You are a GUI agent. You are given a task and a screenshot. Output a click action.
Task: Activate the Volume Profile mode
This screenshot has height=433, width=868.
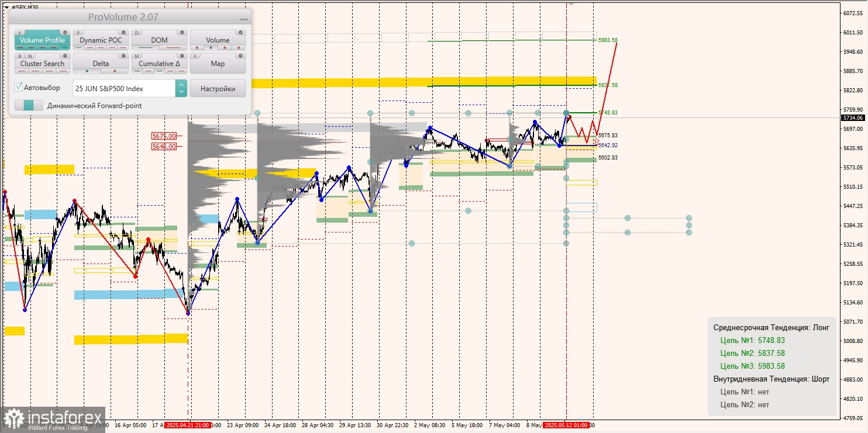coord(42,40)
